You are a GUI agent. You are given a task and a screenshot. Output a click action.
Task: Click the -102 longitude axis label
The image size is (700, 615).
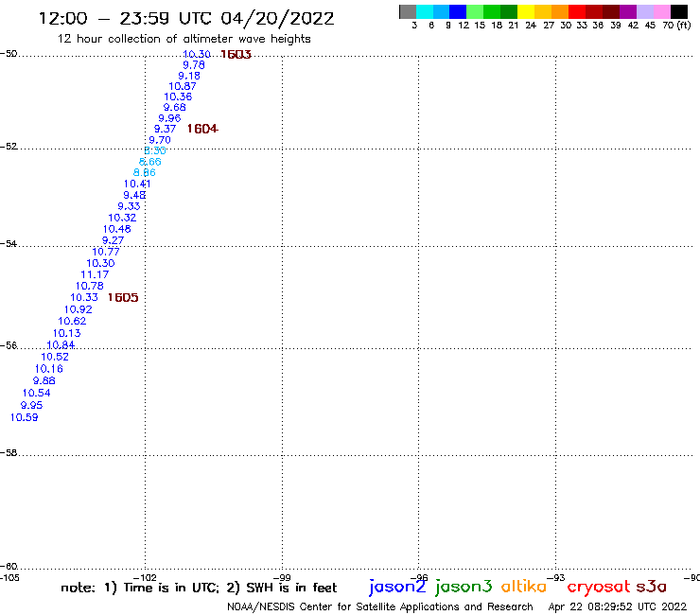click(145, 578)
